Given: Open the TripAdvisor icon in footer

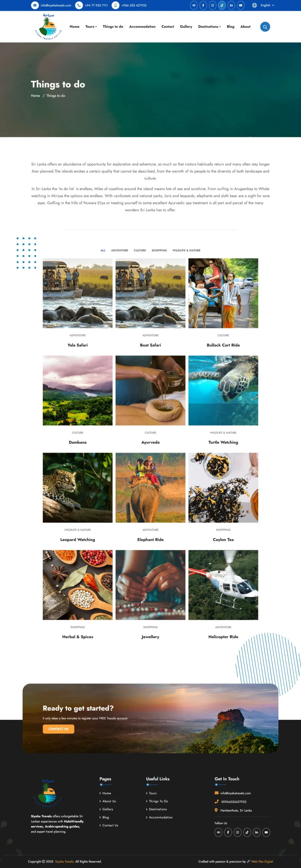Looking at the screenshot, I should tap(219, 832).
